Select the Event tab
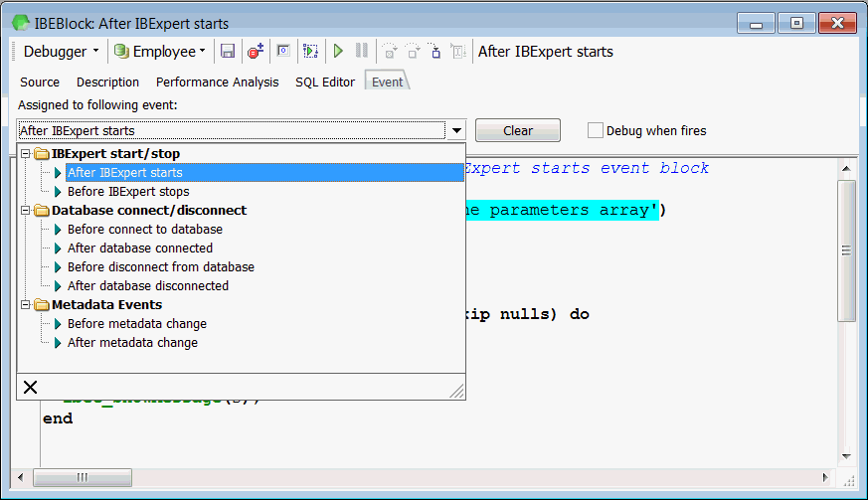This screenshot has width=868, height=500. tap(387, 82)
